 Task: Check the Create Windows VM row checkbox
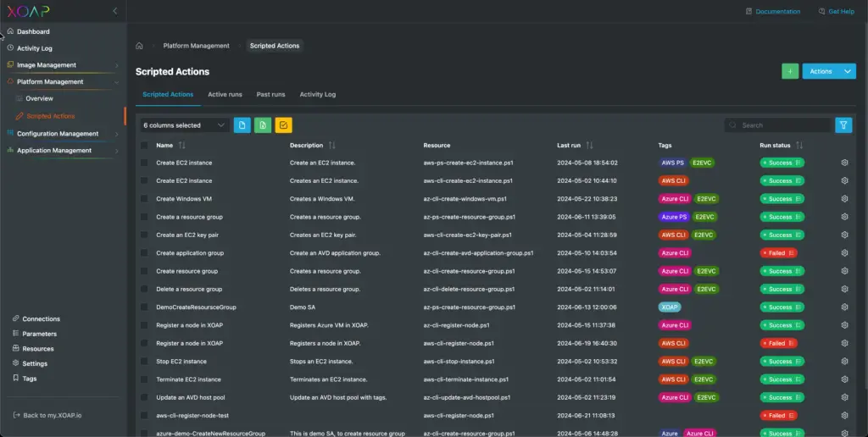click(x=144, y=198)
